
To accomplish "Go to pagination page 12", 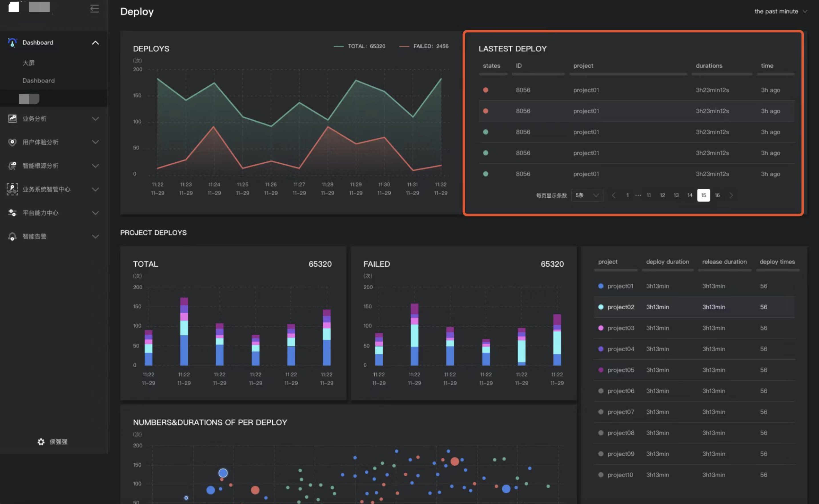I will [x=662, y=195].
